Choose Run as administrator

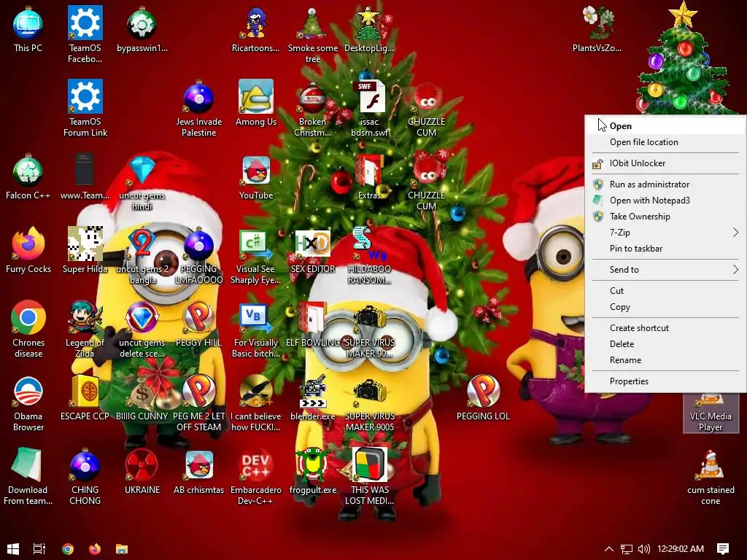click(x=665, y=184)
